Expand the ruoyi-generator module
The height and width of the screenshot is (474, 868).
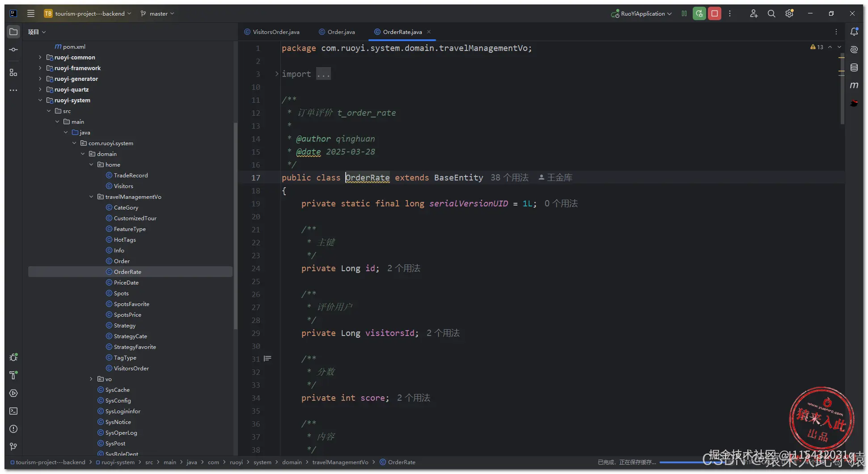tap(40, 79)
